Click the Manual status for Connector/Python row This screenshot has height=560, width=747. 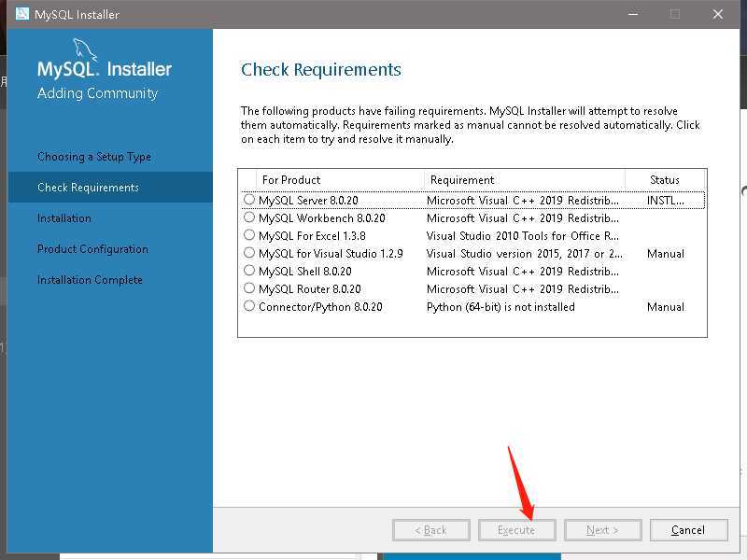(666, 307)
